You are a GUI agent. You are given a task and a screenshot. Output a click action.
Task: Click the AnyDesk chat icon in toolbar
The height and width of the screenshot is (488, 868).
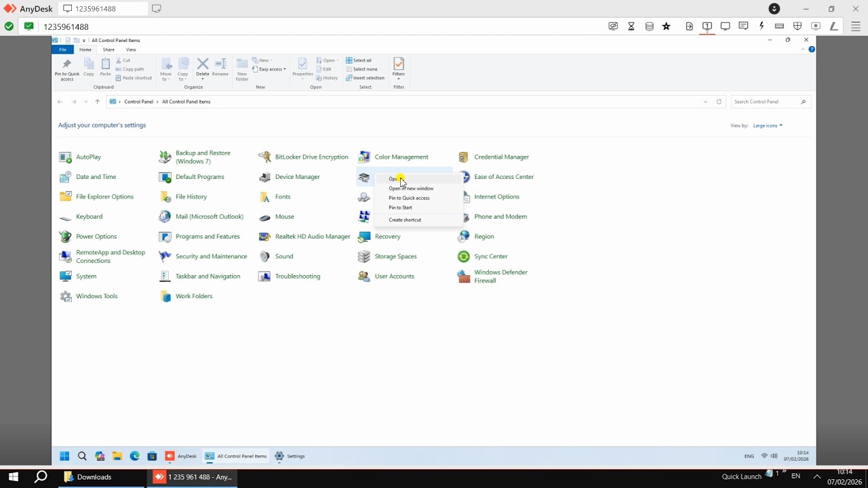click(743, 26)
